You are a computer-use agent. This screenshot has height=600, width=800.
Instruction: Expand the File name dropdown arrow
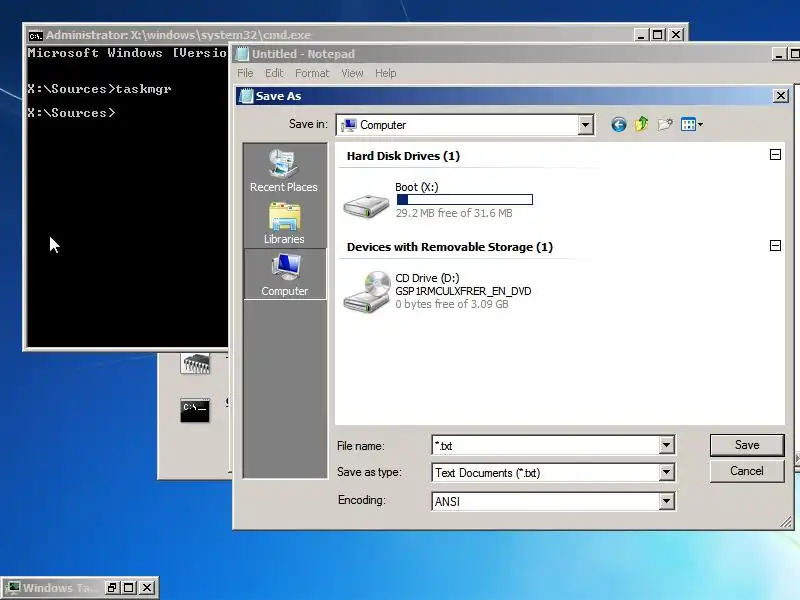(x=666, y=445)
